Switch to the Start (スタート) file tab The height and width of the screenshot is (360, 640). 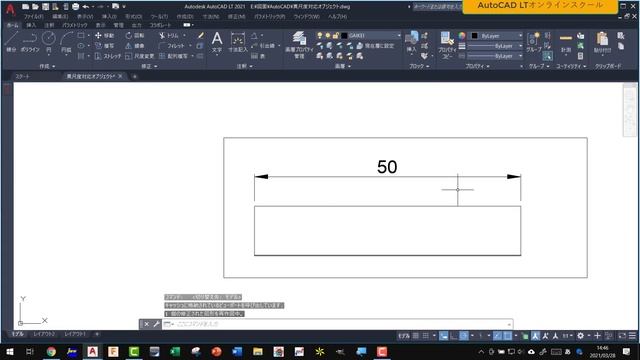pyautogui.click(x=22, y=76)
